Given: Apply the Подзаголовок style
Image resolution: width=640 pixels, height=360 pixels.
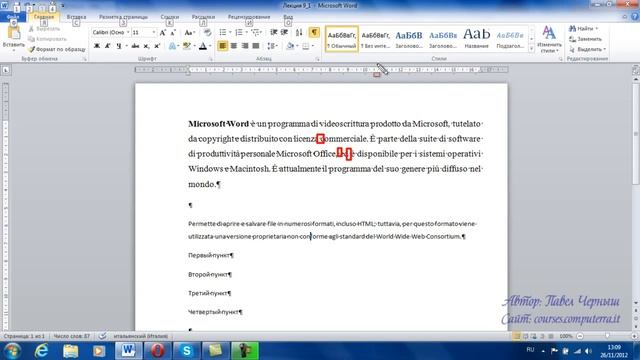Looking at the screenshot, I should [510, 39].
